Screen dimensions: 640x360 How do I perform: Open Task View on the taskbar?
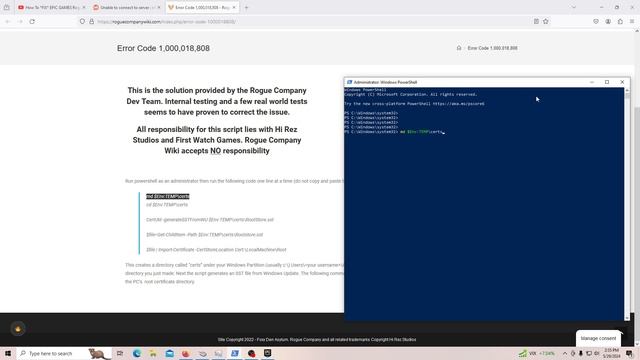click(120, 353)
